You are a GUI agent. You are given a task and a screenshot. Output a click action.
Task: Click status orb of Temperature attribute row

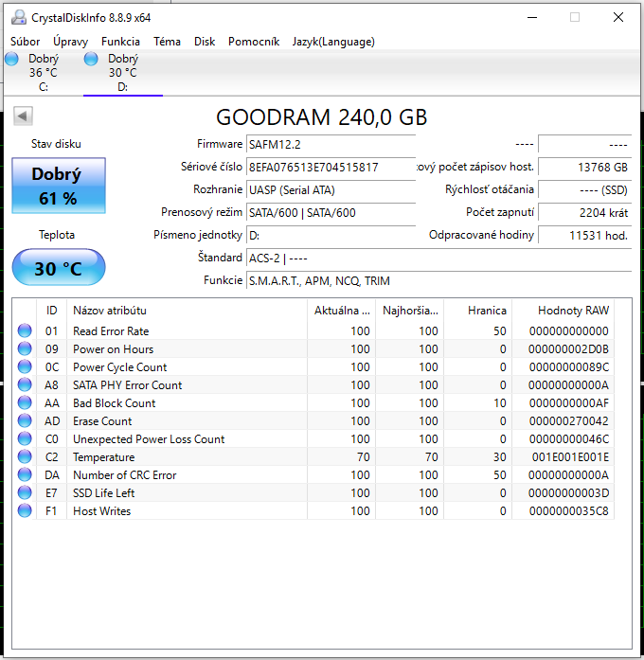click(25, 456)
